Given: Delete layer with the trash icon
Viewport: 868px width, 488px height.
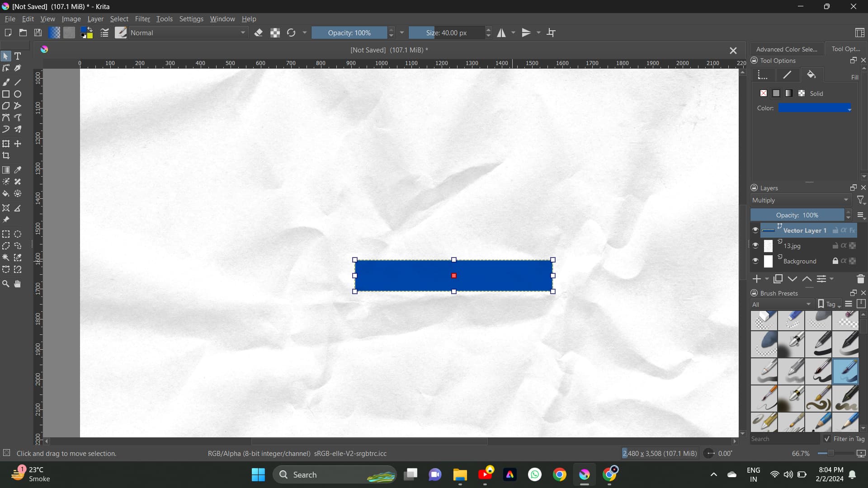Looking at the screenshot, I should click(x=860, y=279).
